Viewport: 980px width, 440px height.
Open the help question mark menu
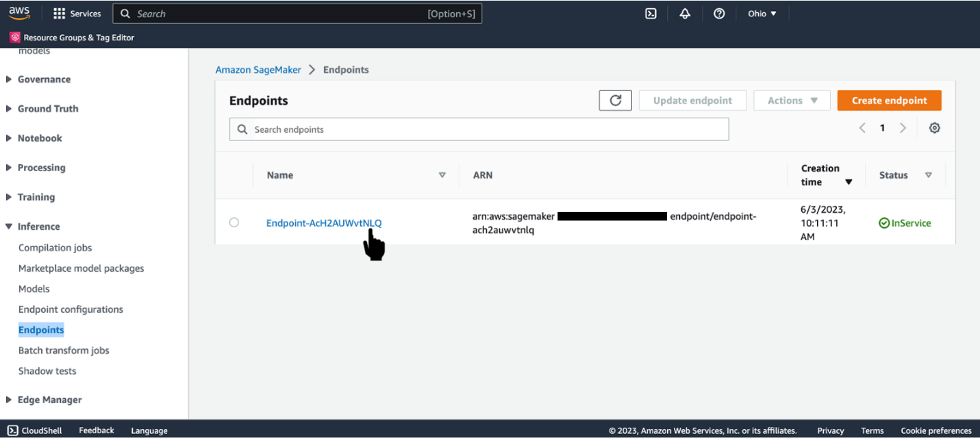719,14
